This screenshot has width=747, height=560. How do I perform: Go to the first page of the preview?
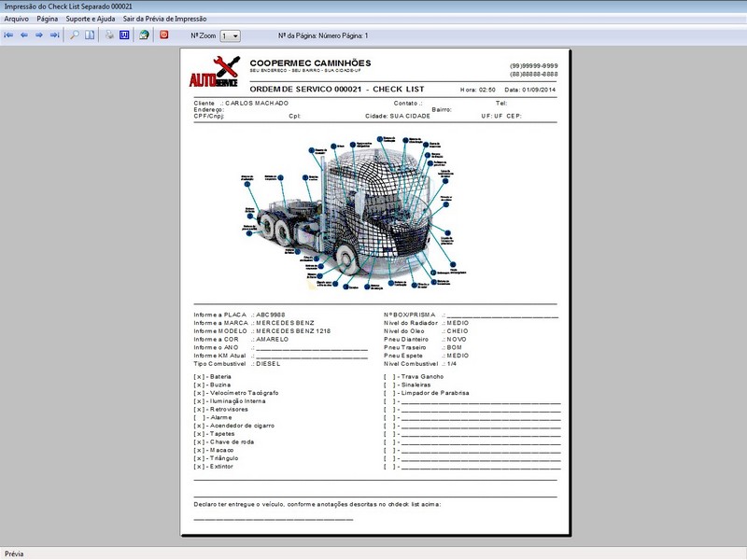point(9,35)
